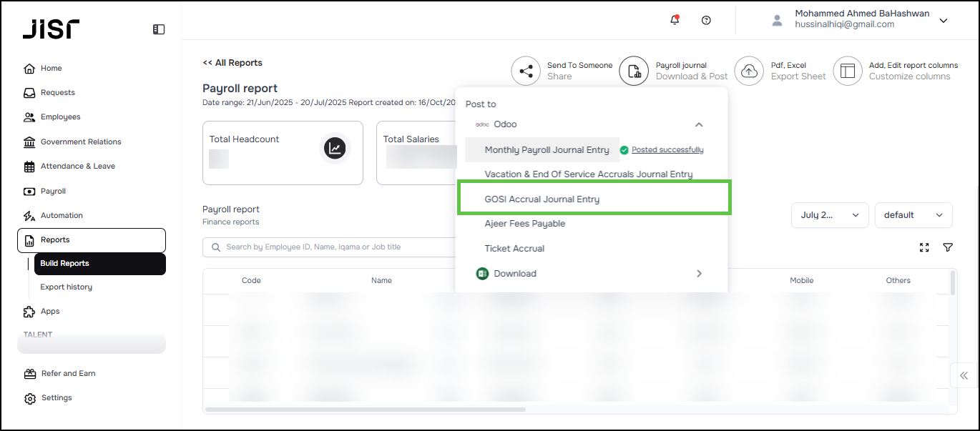Viewport: 980px width, 431px height.
Task: Click the Posted successfully link
Action: point(667,150)
